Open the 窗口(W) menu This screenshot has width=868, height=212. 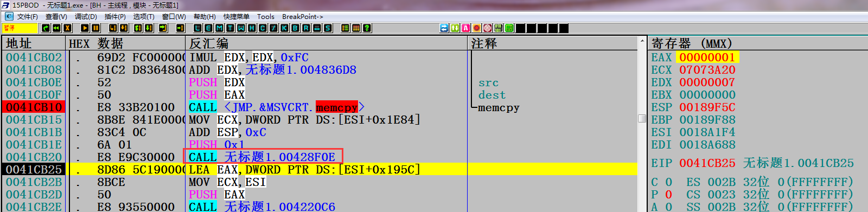point(174,16)
